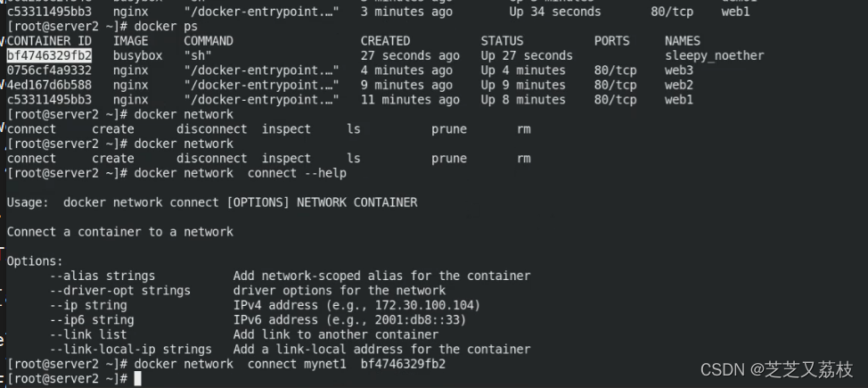Click the --driver-opt strings option

(120, 290)
